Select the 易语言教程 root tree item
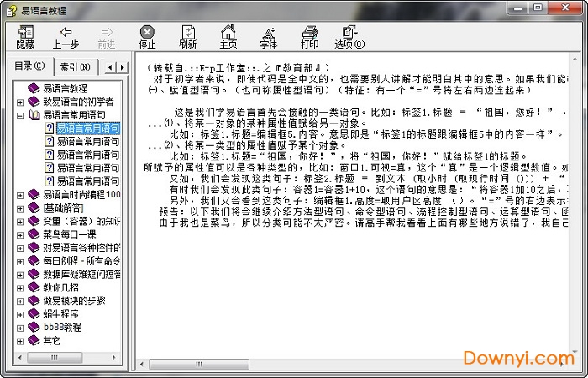The height and width of the screenshot is (378, 588). point(65,88)
